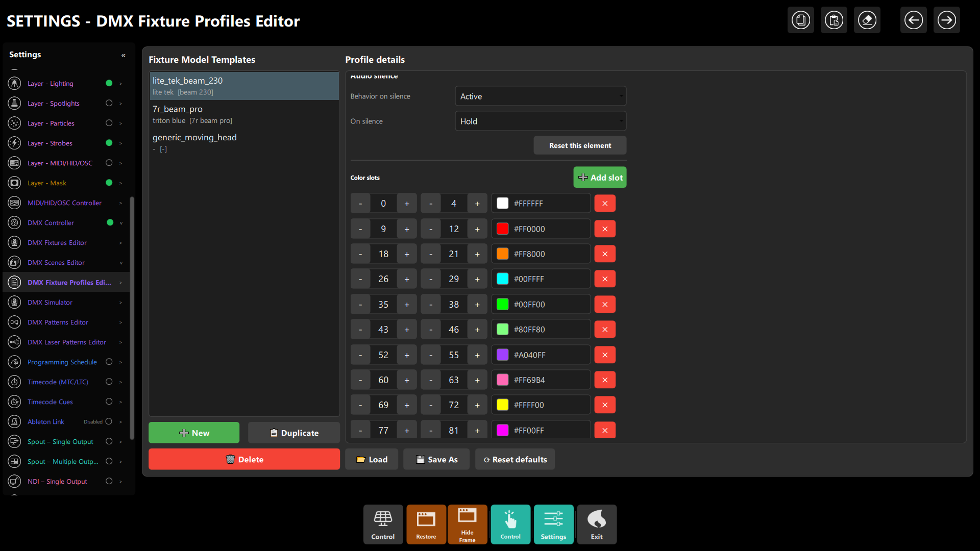Click the Programming Schedule icon
Image resolution: width=980 pixels, height=551 pixels.
(x=15, y=362)
